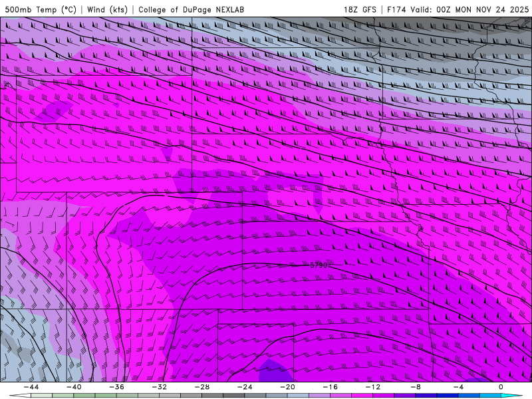Click the -36 color bar label

point(116,387)
